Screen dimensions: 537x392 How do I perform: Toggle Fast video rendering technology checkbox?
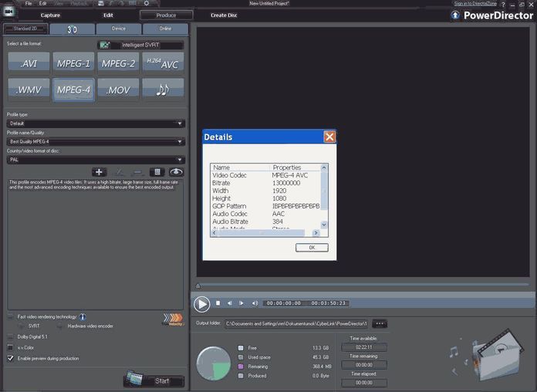click(x=11, y=316)
